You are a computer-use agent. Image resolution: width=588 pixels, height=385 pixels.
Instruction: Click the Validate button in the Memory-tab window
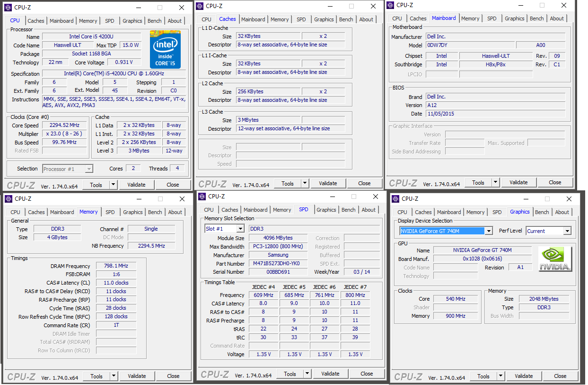(137, 376)
